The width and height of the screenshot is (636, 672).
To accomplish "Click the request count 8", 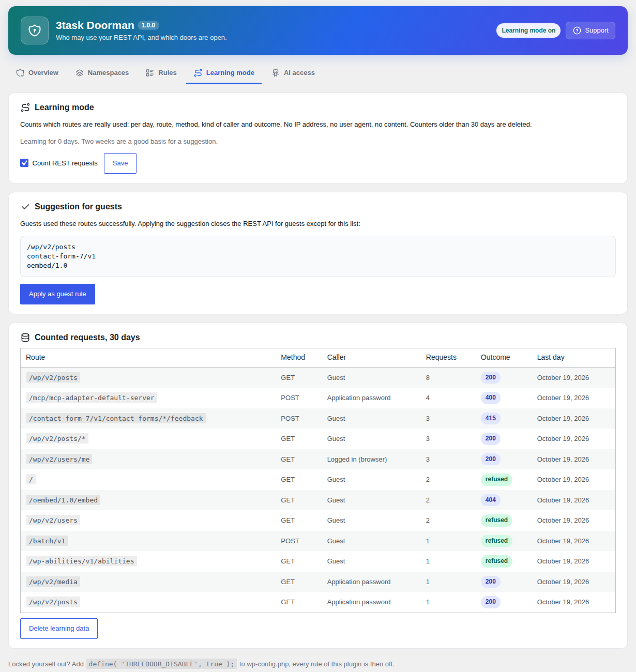I will (x=428, y=378).
